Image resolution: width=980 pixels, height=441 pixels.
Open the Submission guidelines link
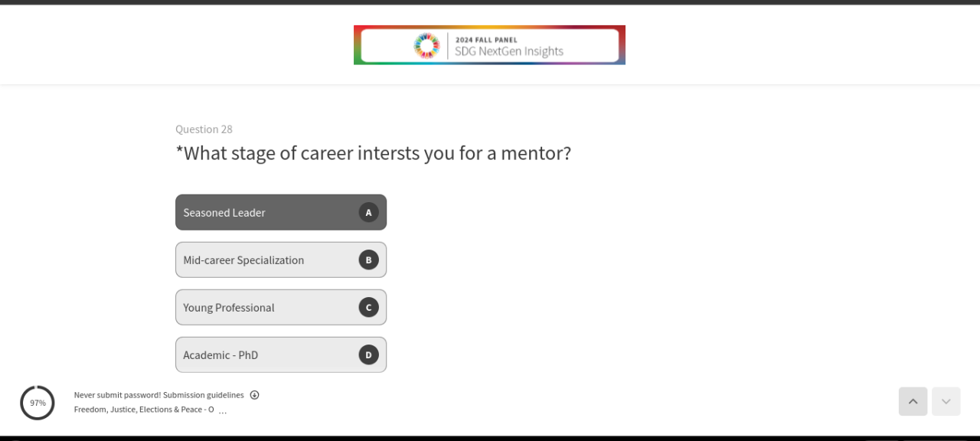(x=203, y=395)
